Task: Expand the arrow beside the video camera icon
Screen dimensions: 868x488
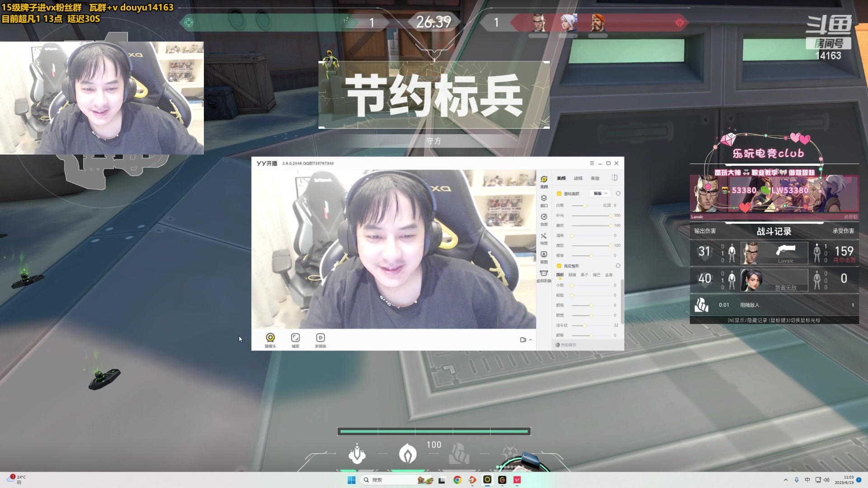Action: pyautogui.click(x=530, y=340)
